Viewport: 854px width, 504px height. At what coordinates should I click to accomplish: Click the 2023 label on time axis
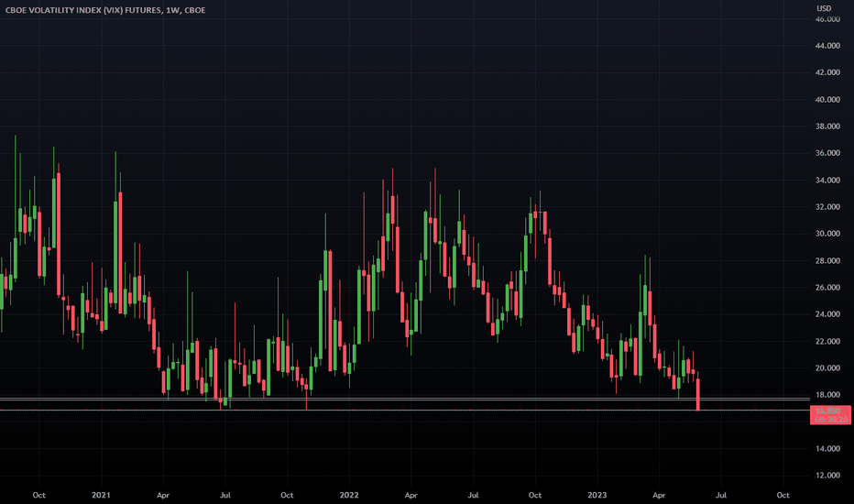[597, 495]
